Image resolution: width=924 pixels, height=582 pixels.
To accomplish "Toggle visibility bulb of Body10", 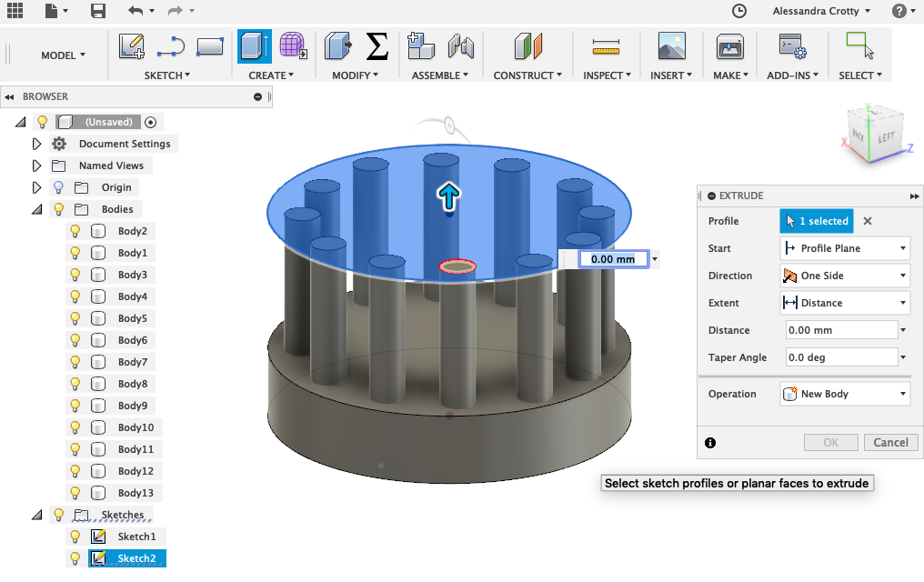I will click(x=75, y=427).
